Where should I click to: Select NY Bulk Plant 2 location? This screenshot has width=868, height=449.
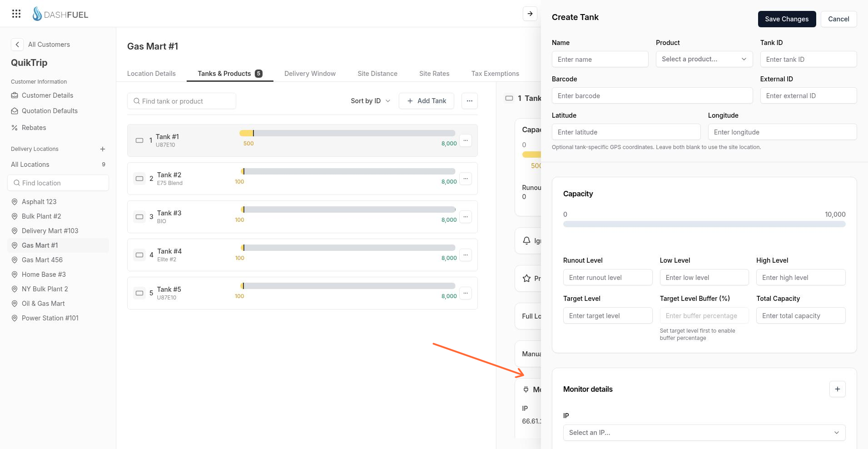point(58,289)
